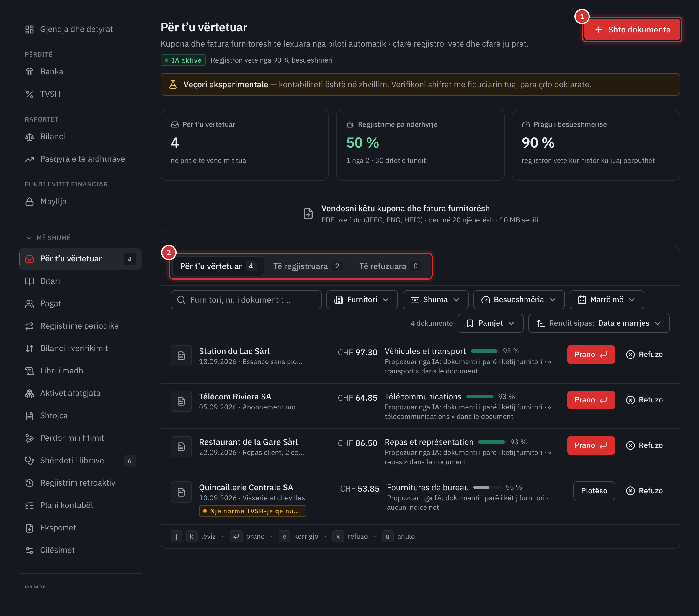Click the plus icon on Shto dokumente

pyautogui.click(x=598, y=30)
